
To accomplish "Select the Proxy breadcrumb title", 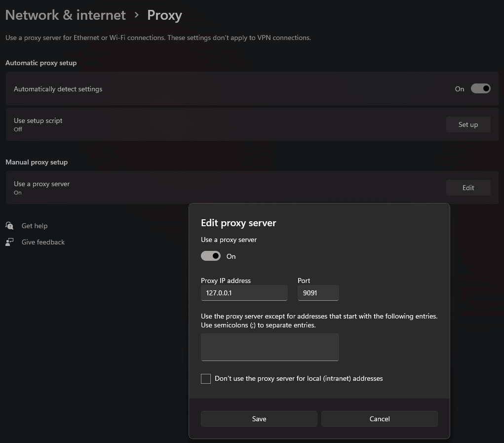I will [164, 15].
